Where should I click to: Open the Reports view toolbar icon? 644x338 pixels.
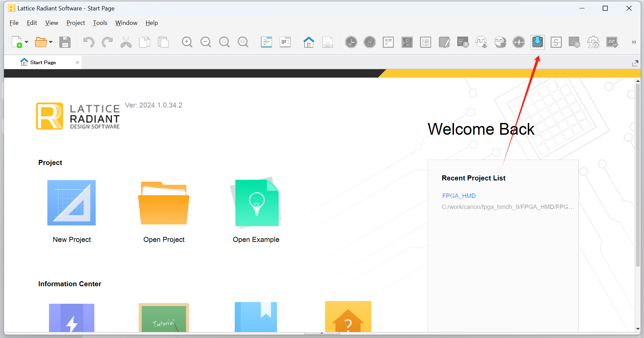[267, 42]
